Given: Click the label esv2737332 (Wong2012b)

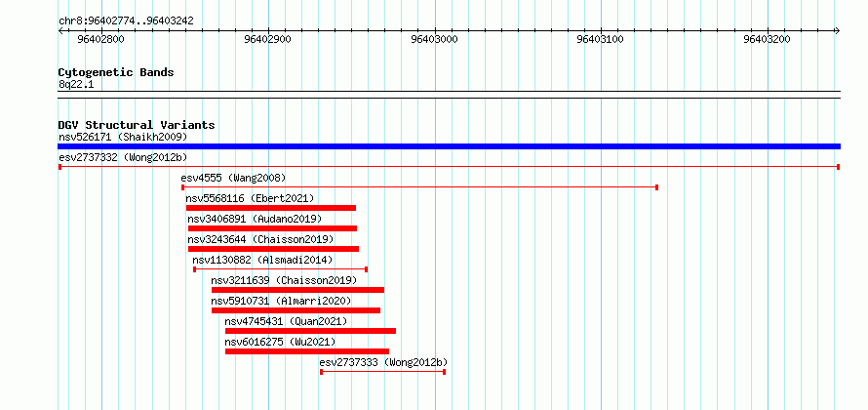Looking at the screenshot, I should (x=123, y=157).
